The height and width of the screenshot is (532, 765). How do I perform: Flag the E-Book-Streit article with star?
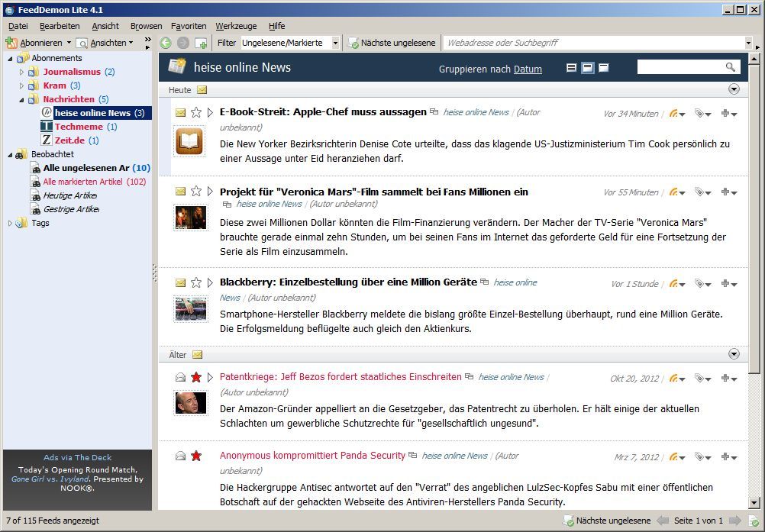196,113
